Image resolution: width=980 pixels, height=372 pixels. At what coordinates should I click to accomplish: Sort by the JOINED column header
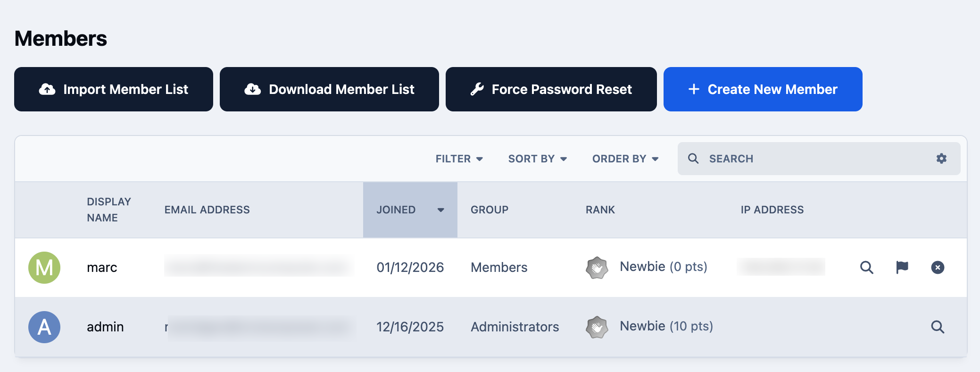tap(410, 210)
